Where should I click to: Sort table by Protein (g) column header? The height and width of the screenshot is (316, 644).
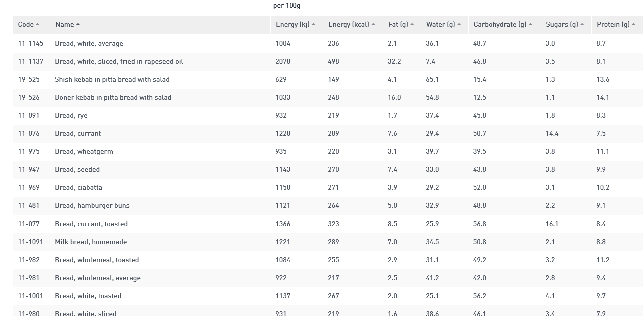tap(617, 25)
